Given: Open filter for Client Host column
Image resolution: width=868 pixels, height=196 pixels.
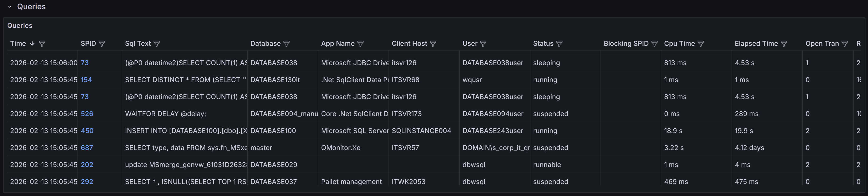Looking at the screenshot, I should pyautogui.click(x=433, y=44).
